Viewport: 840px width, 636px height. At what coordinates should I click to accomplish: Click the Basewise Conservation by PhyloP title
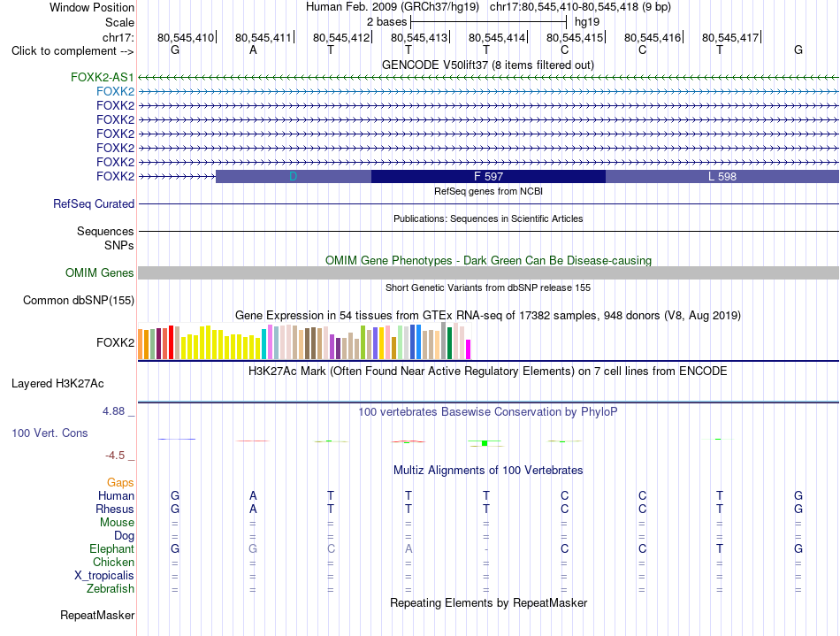point(488,411)
